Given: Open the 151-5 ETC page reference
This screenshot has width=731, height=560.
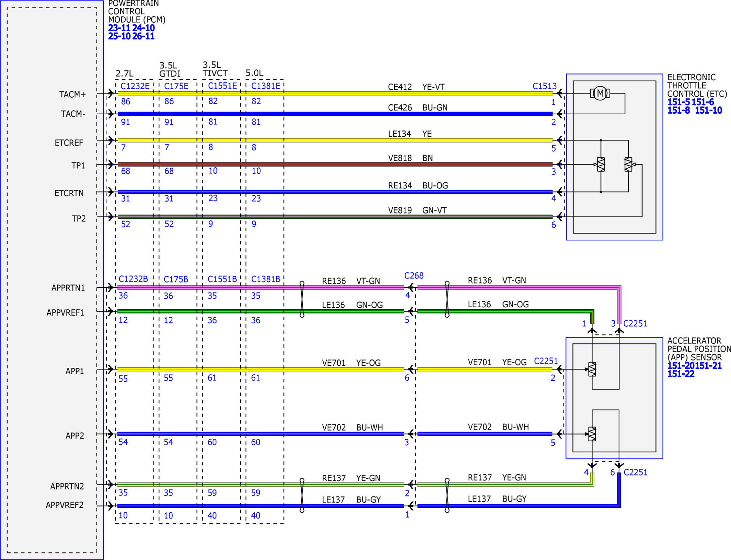Looking at the screenshot, I should coord(678,102).
